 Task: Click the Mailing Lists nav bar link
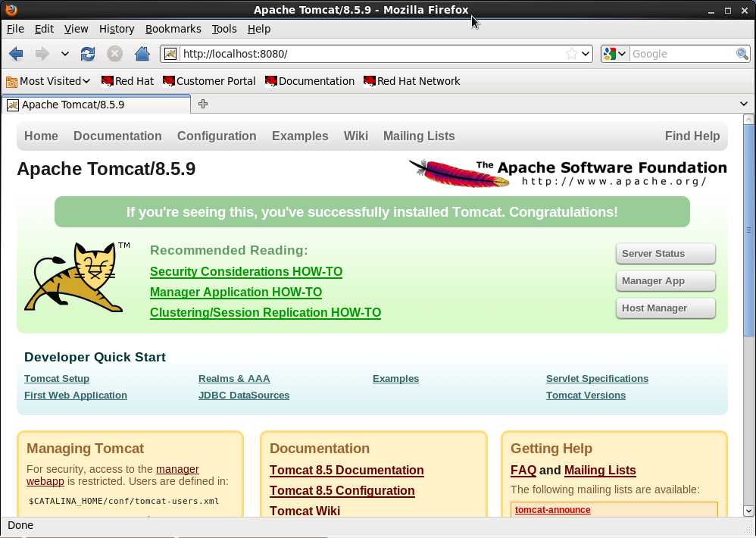(x=419, y=136)
